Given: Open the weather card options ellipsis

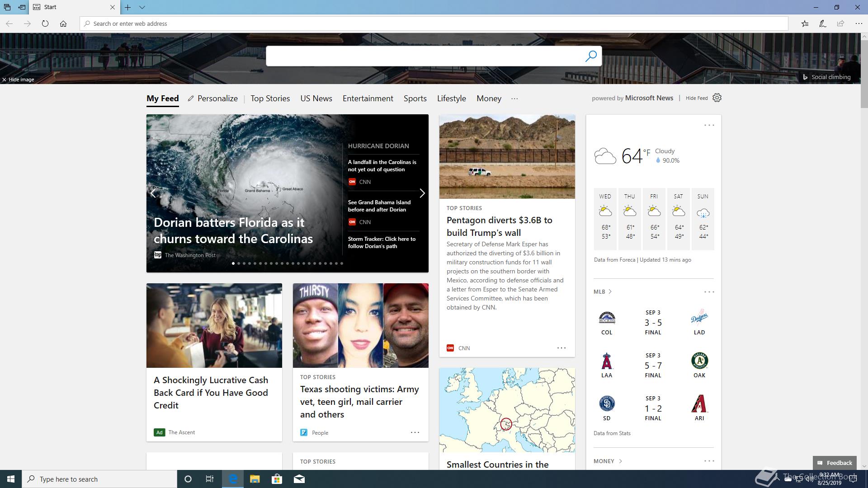Looking at the screenshot, I should click(709, 125).
